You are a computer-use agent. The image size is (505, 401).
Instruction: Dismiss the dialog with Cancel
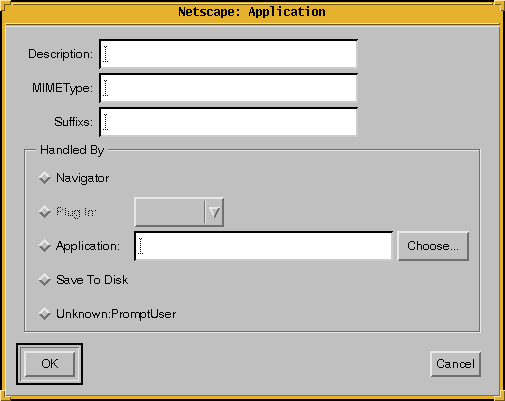(455, 364)
